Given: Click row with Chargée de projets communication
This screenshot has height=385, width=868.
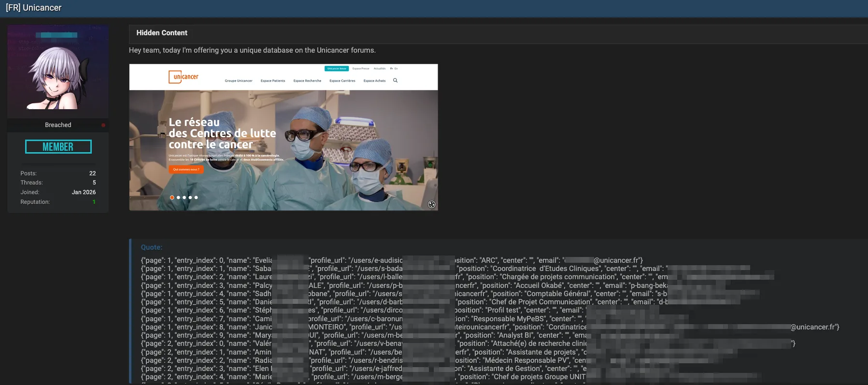Looking at the screenshot, I should click(457, 277).
